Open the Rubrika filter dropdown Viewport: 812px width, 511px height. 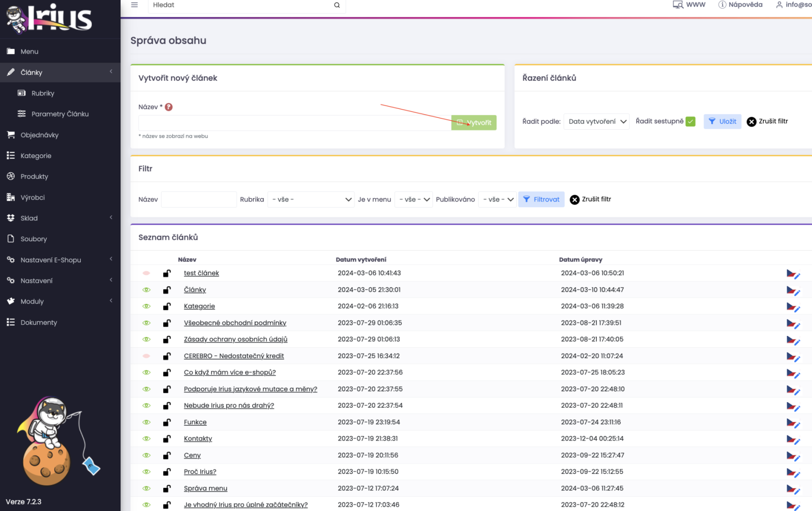tap(311, 200)
